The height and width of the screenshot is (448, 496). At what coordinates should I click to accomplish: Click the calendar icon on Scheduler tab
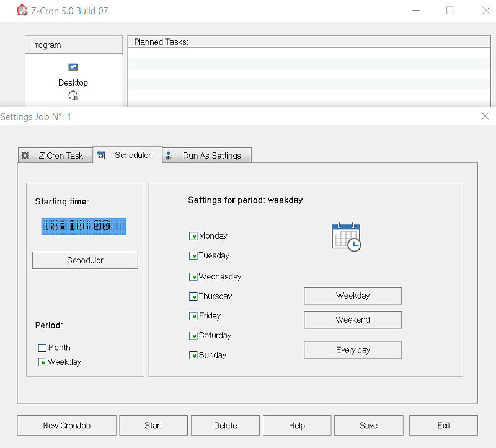[x=100, y=155]
